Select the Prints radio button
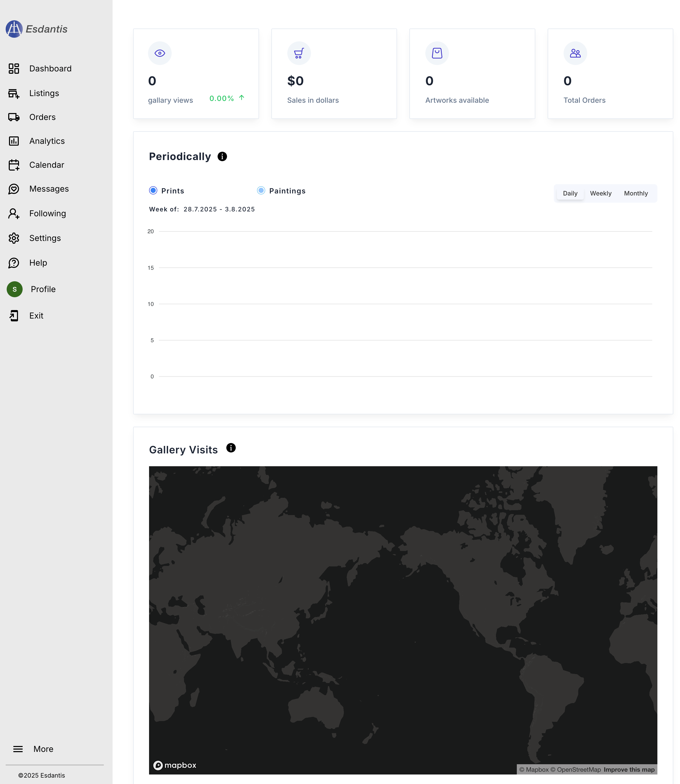The width and height of the screenshot is (680, 784). pos(153,190)
